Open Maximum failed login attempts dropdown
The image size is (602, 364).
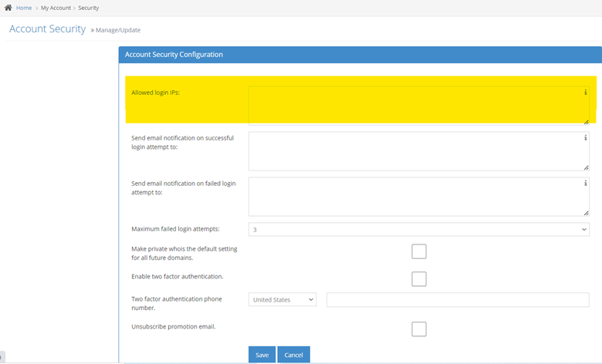[418, 229]
